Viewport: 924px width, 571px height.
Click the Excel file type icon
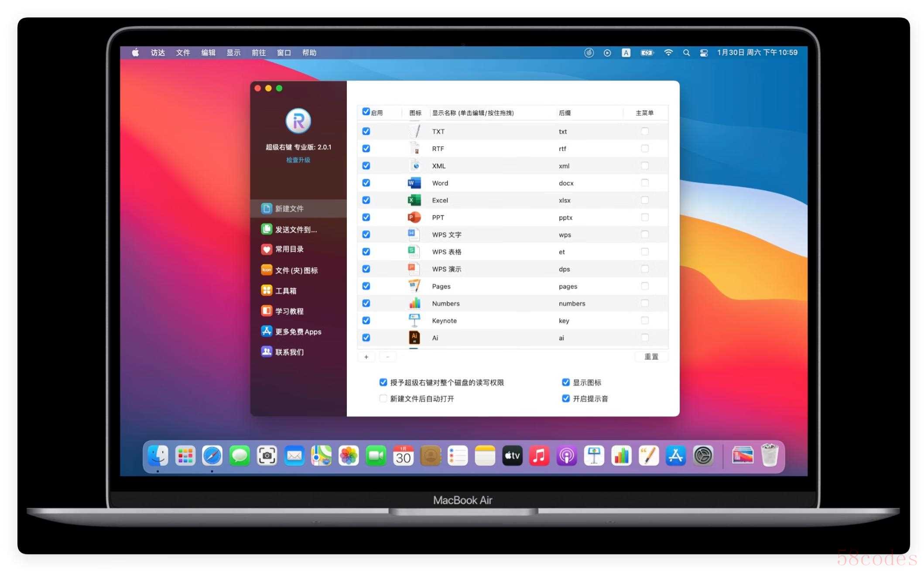click(414, 200)
